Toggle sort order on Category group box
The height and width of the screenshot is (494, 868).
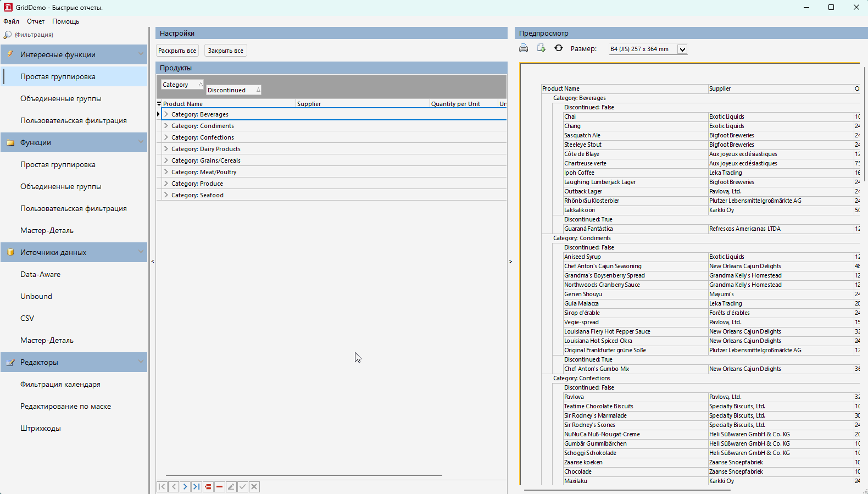coord(182,85)
